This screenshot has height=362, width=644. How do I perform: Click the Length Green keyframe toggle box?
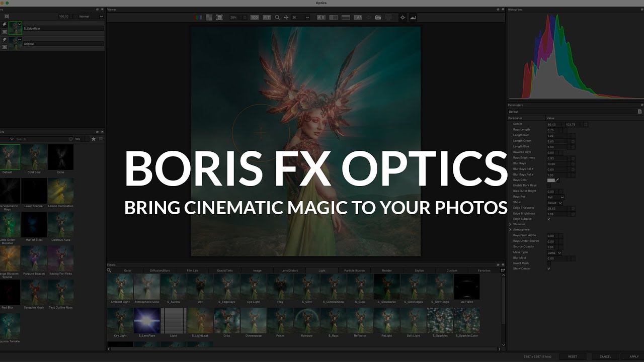pos(573,141)
